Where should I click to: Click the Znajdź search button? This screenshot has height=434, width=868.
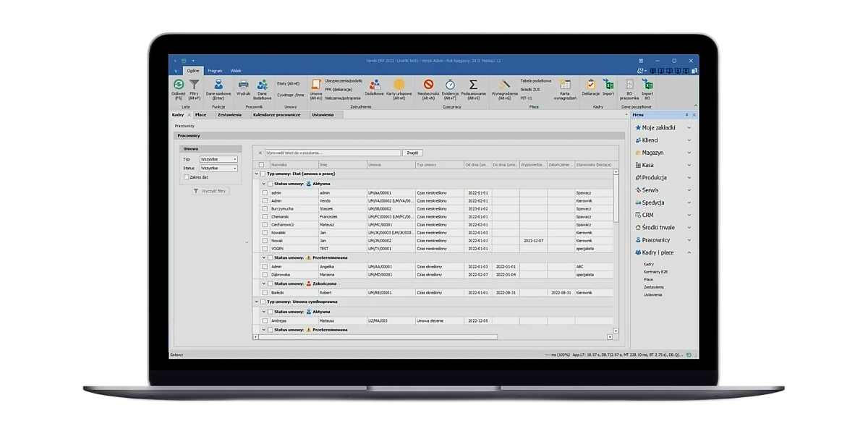point(413,153)
